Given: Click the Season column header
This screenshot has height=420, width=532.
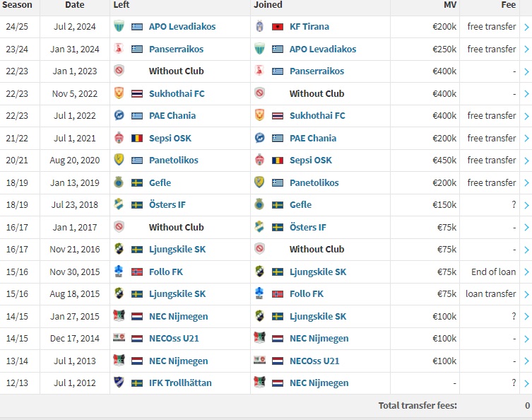Looking at the screenshot, I should (17, 5).
